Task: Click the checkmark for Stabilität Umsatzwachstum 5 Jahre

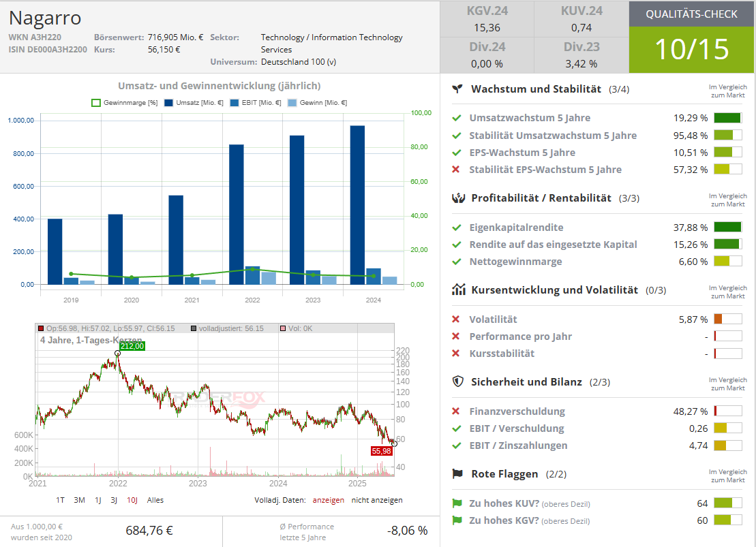Action: pyautogui.click(x=456, y=136)
